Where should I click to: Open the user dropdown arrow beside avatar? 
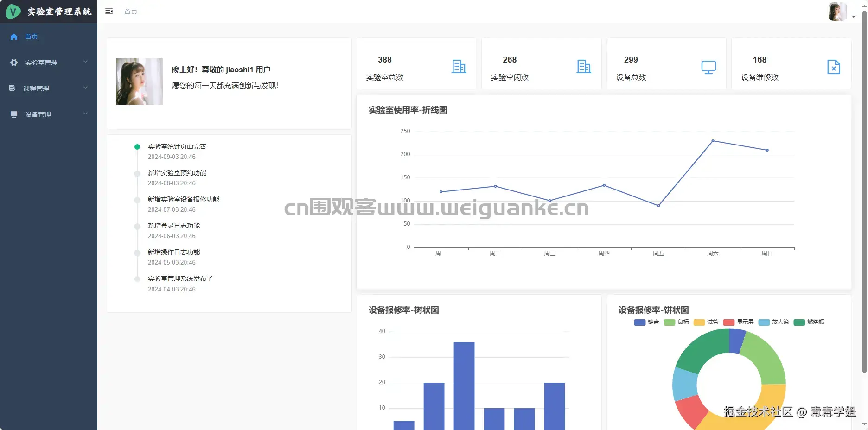coord(854,17)
